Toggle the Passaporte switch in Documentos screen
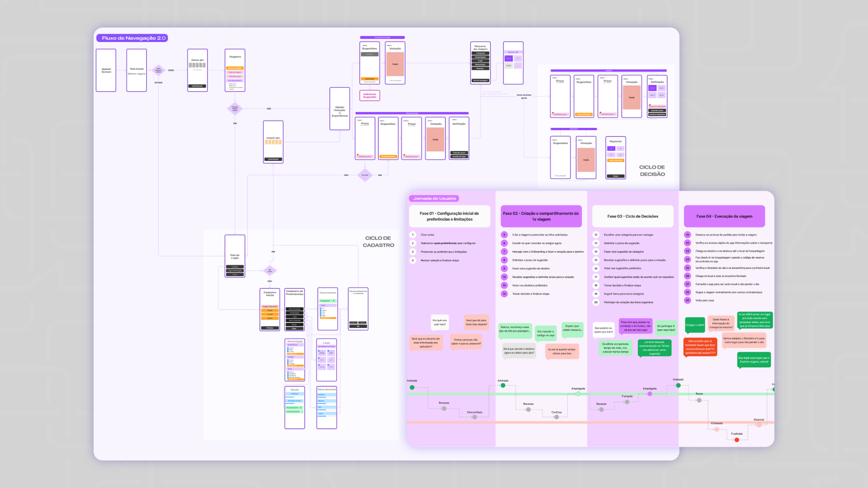The height and width of the screenshot is (488, 868). (x=334, y=300)
